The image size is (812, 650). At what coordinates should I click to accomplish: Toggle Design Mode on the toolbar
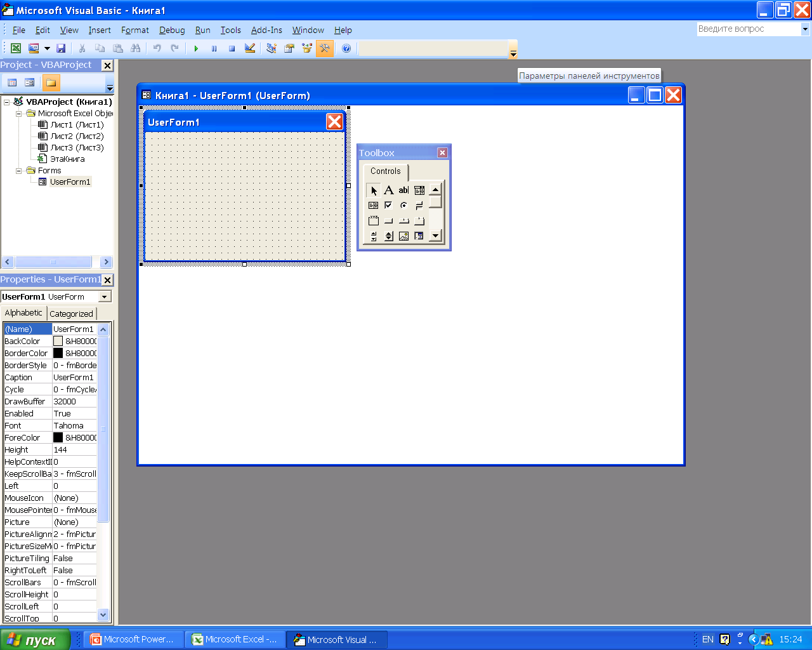click(x=250, y=48)
